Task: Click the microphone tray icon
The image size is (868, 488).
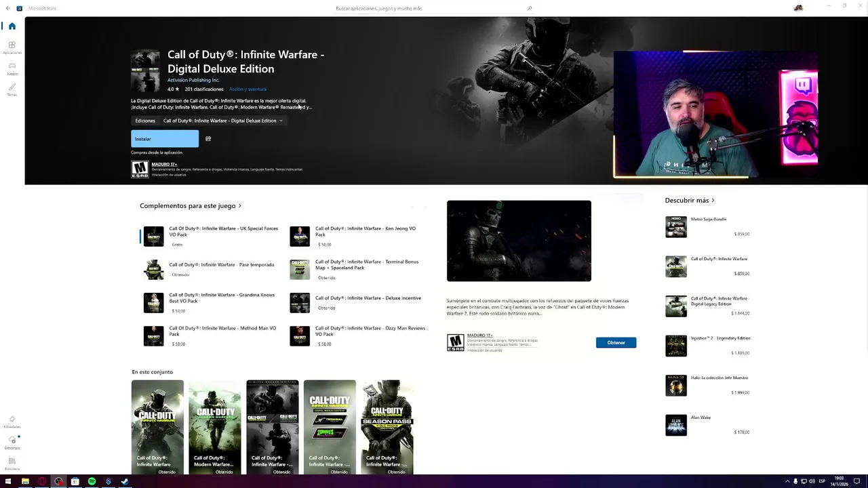Action: click(x=795, y=481)
